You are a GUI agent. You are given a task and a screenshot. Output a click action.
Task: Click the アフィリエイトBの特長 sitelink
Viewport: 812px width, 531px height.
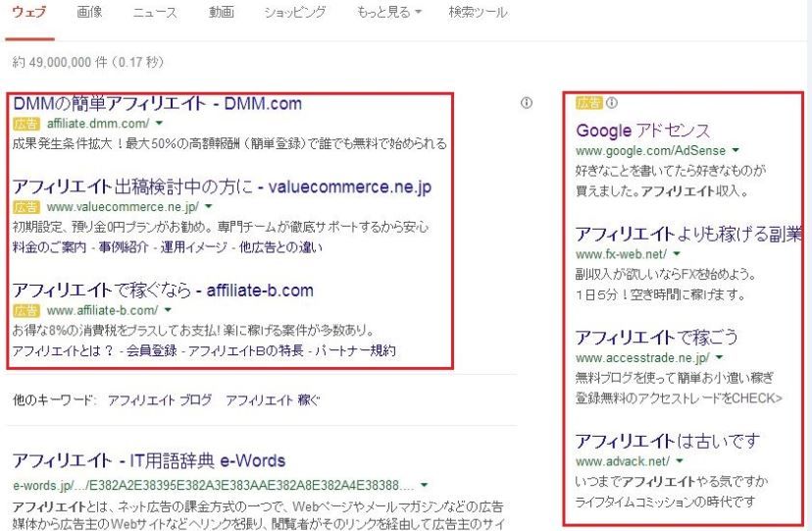(x=246, y=351)
